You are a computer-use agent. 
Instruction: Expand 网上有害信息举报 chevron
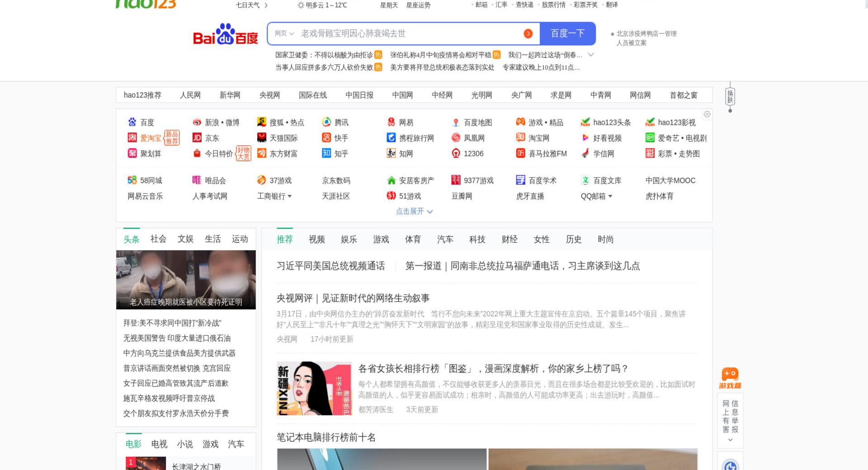tap(730, 440)
